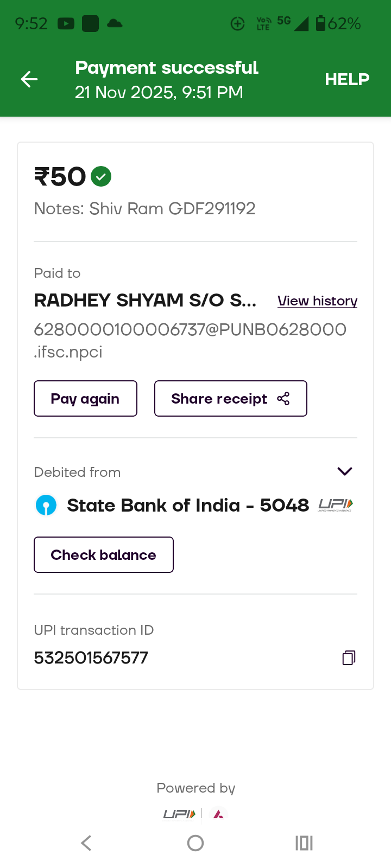Image resolution: width=391 pixels, height=868 pixels.
Task: Tap the YouTube notification icon in status bar
Action: click(x=66, y=23)
